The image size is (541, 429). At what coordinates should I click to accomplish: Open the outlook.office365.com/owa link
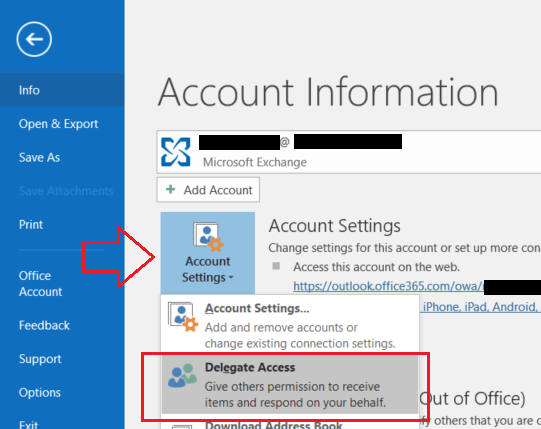389,286
